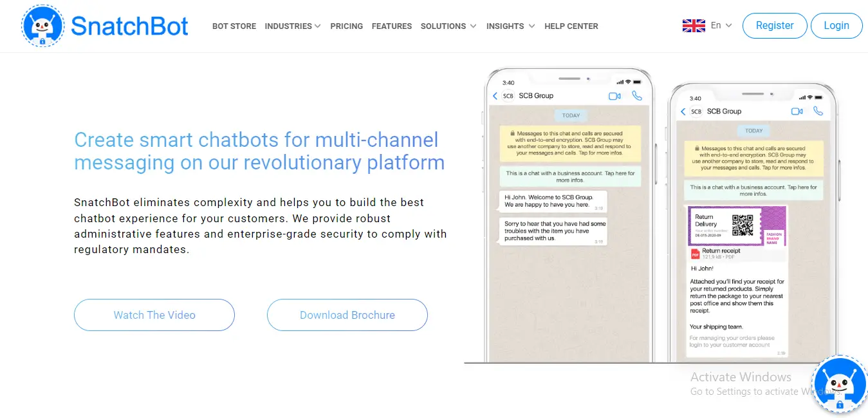
Task: Expand the Solutions dropdown menu
Action: 448,26
